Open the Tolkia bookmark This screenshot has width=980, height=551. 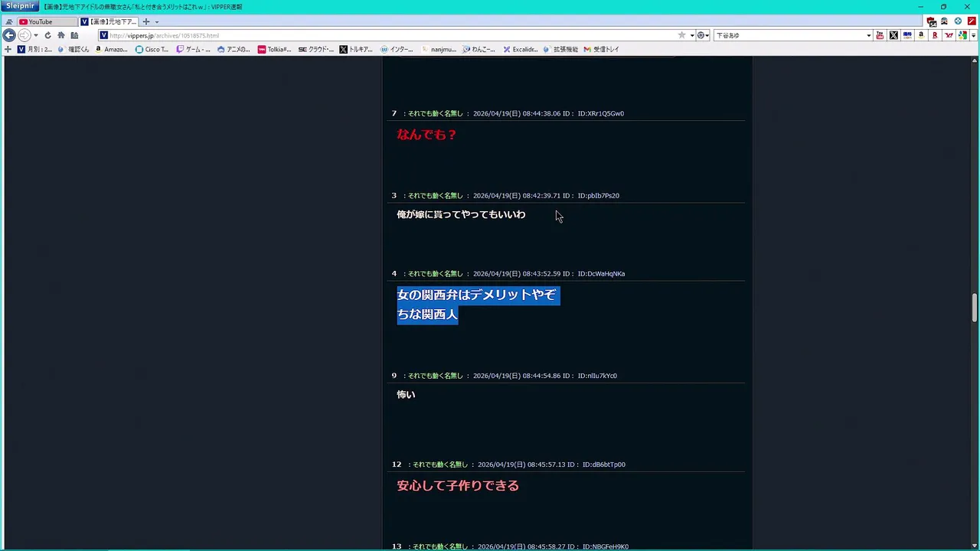(x=274, y=49)
